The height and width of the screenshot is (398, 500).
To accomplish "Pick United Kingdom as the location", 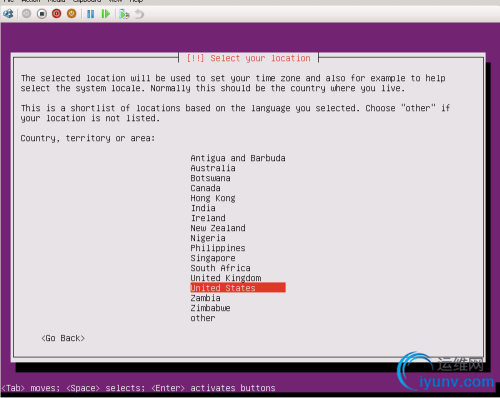I will 226,278.
